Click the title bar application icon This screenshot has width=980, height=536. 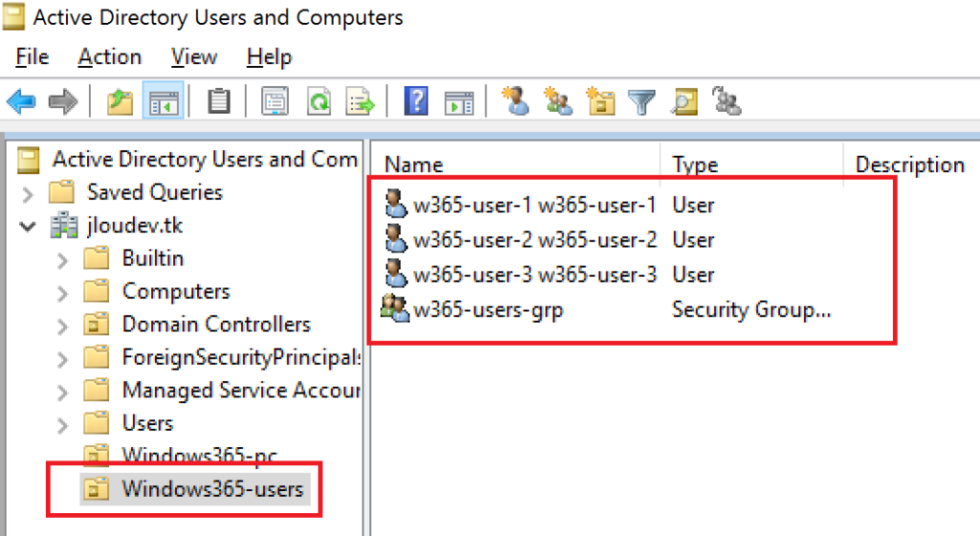point(13,17)
